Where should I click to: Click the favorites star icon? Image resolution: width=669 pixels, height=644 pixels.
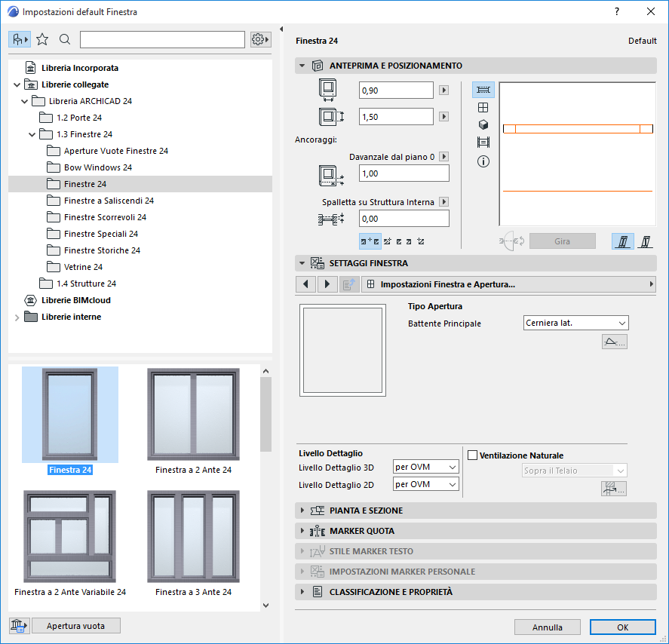click(43, 39)
